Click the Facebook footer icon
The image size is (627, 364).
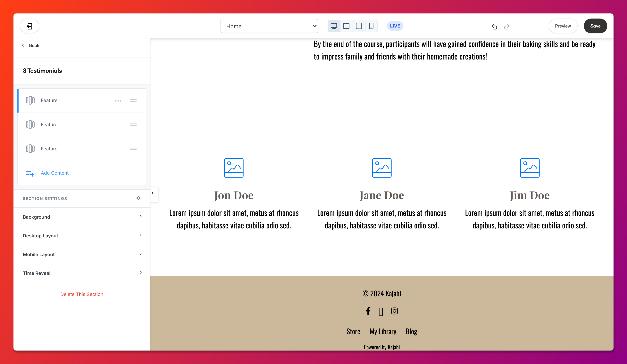coord(368,311)
